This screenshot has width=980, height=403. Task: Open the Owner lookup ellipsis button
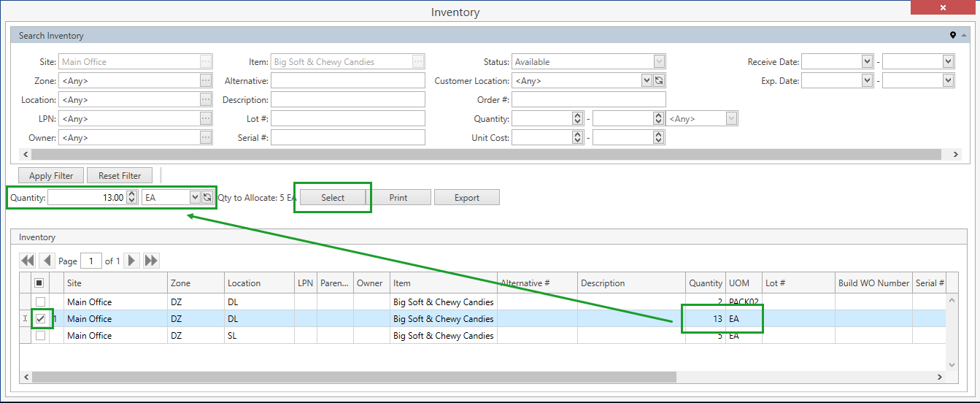coord(206,138)
